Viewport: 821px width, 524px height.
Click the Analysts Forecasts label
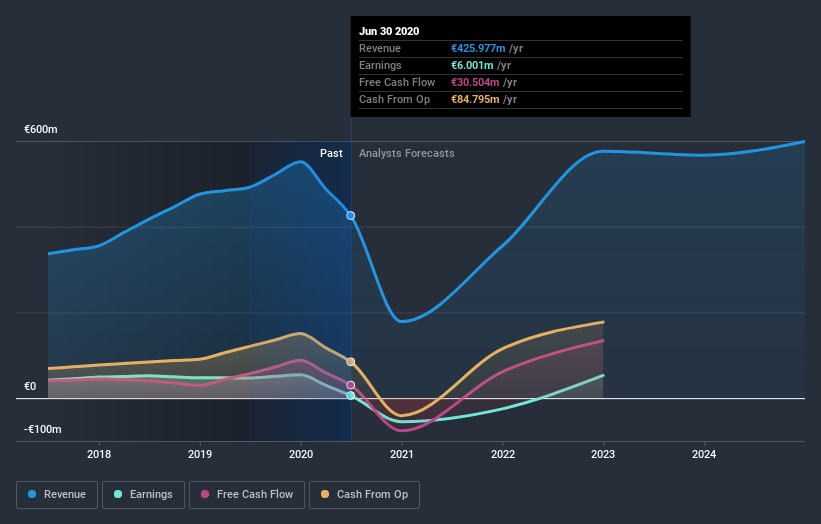tap(407, 153)
